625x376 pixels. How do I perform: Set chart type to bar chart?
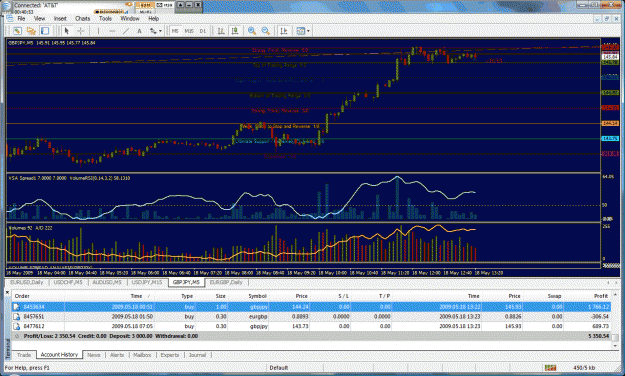(221, 31)
